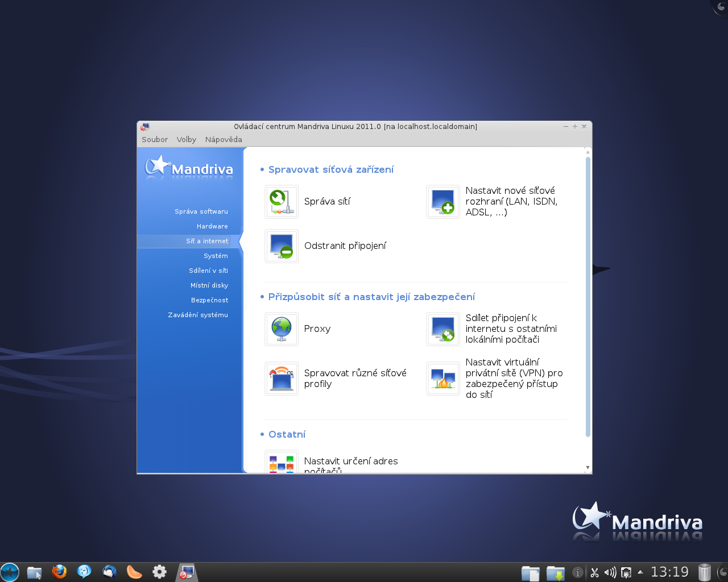
Task: Click the VPN setup icon
Action: 443,379
